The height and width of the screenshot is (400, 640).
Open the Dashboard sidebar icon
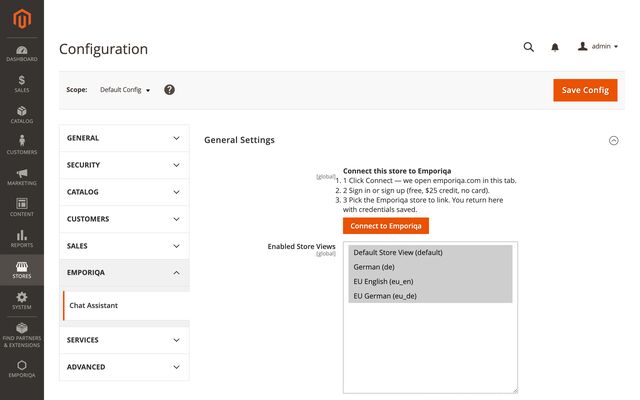[x=22, y=53]
